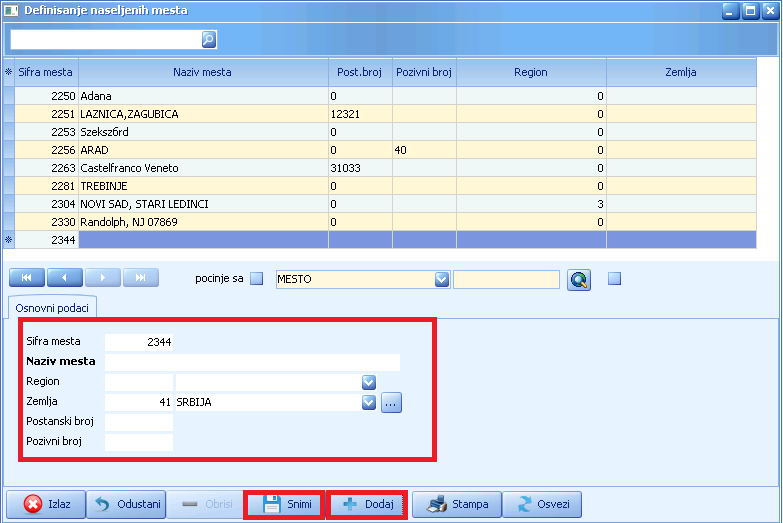
Task: Click the row selector beside 2250
Action: click(9, 96)
